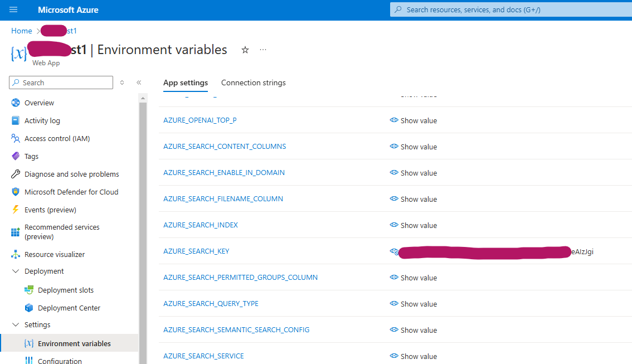
Task: Expand or collapse all sidebar groups arrows
Action: tap(122, 82)
